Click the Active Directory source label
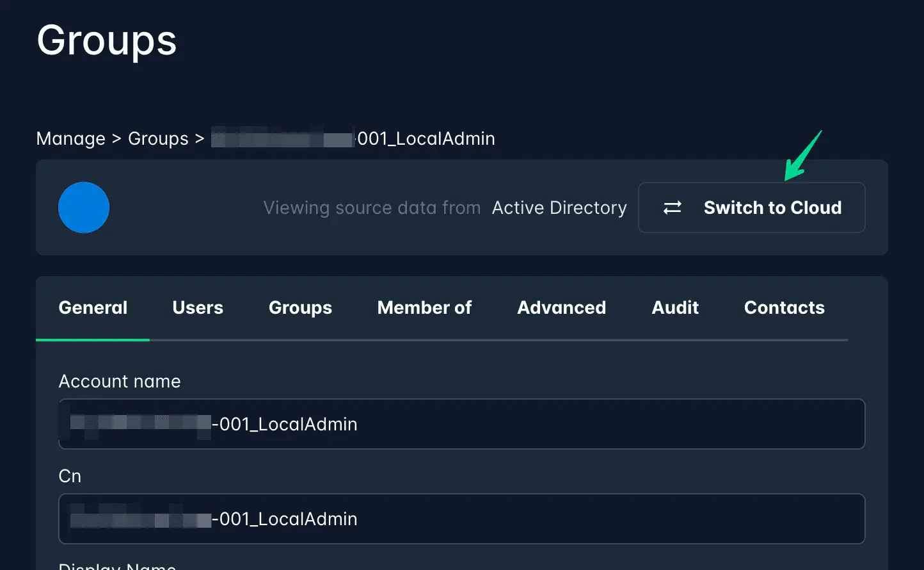Screen dimensions: 924x570 [559, 208]
